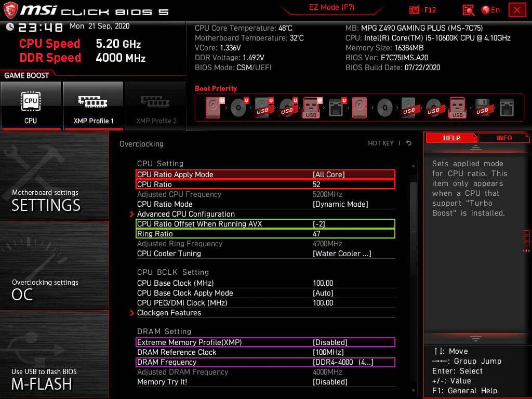Click the help panel top drag handle

click(x=476, y=147)
